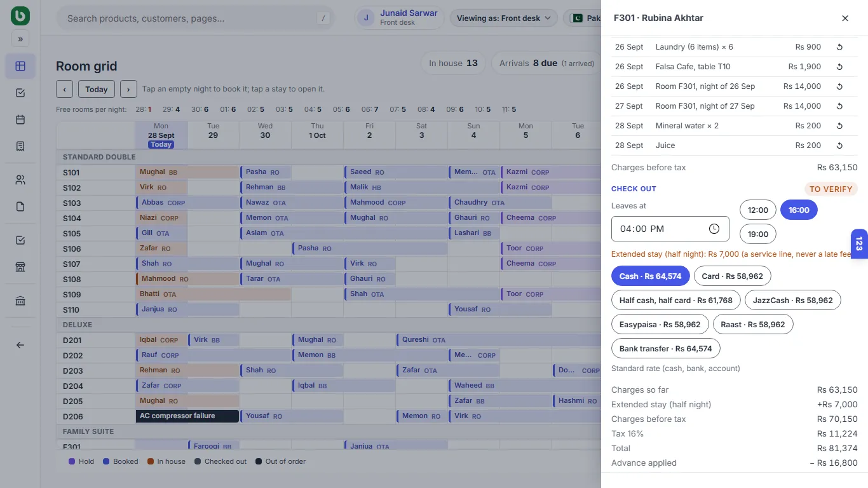Image resolution: width=868 pixels, height=488 pixels.
Task: Choose Raast · Rs 58,962 payment
Action: [x=753, y=324]
